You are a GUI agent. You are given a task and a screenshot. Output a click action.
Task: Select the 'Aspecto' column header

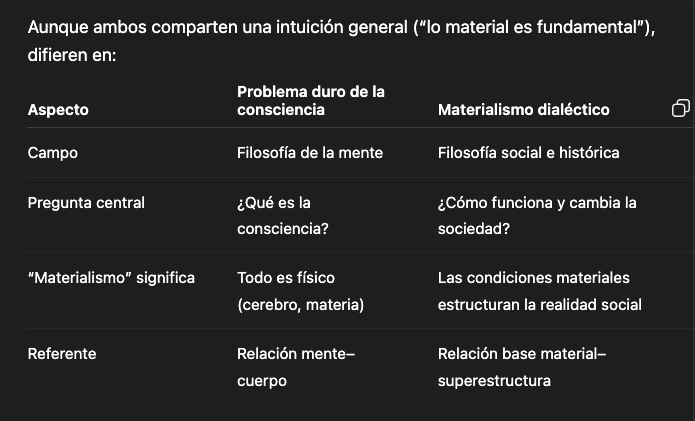[x=58, y=110]
